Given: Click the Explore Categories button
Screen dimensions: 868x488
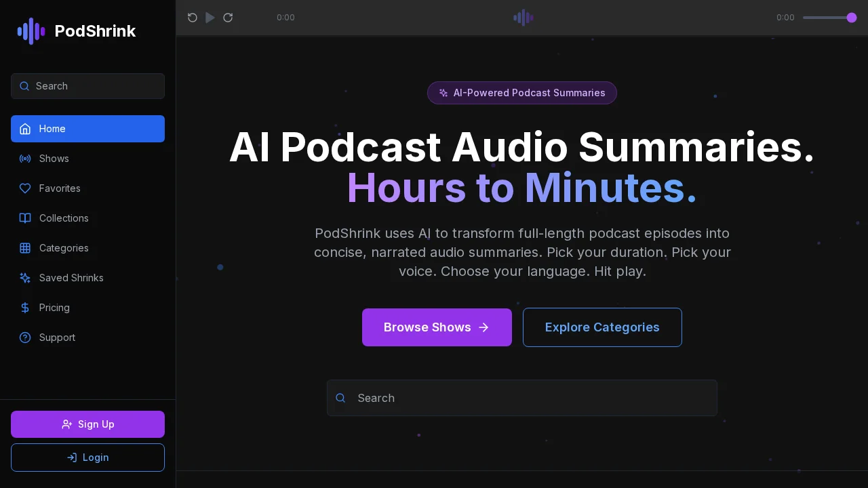Looking at the screenshot, I should click(602, 327).
